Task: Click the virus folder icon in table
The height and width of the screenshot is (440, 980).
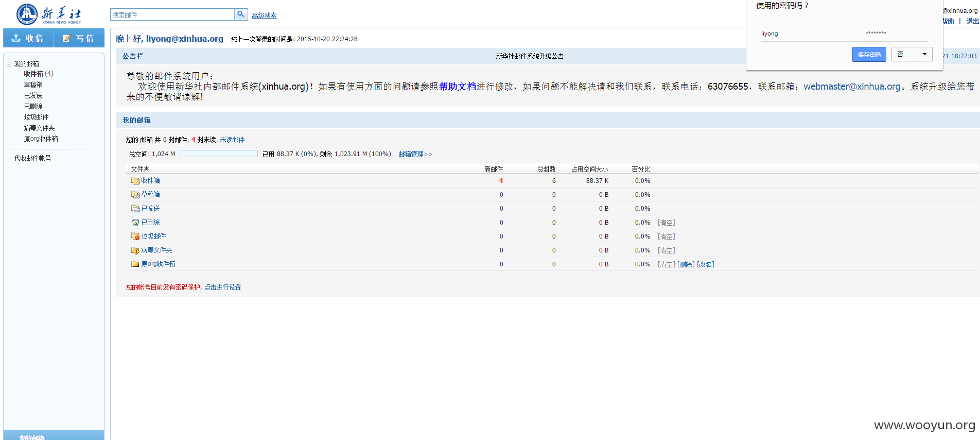Action: (x=135, y=250)
